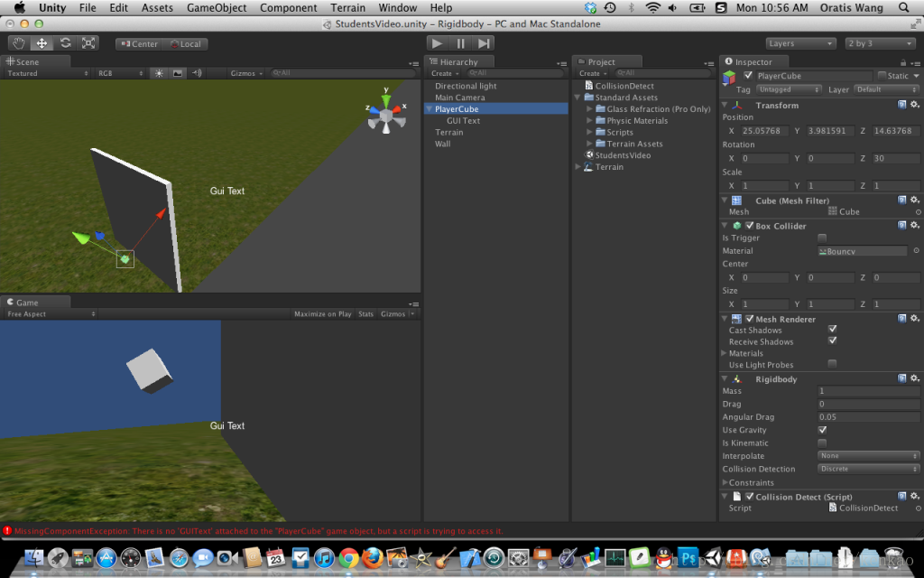Check the Is Kinematic checkbox
This screenshot has height=578, width=924.
822,443
